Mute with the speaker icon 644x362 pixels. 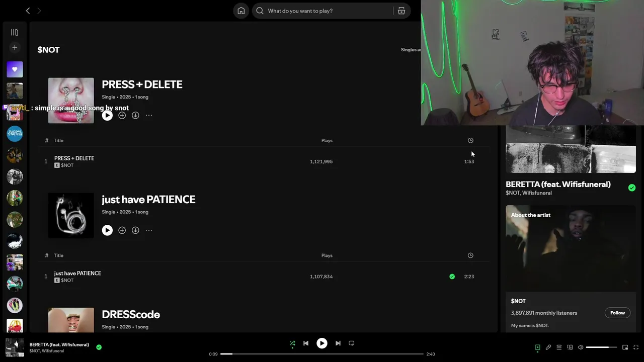coord(581,347)
